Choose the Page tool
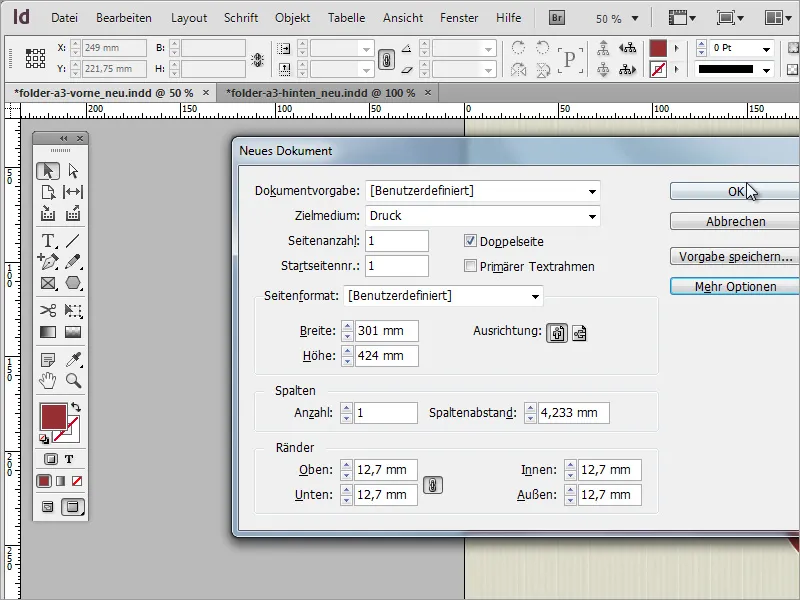The width and height of the screenshot is (800, 600). [x=48, y=192]
